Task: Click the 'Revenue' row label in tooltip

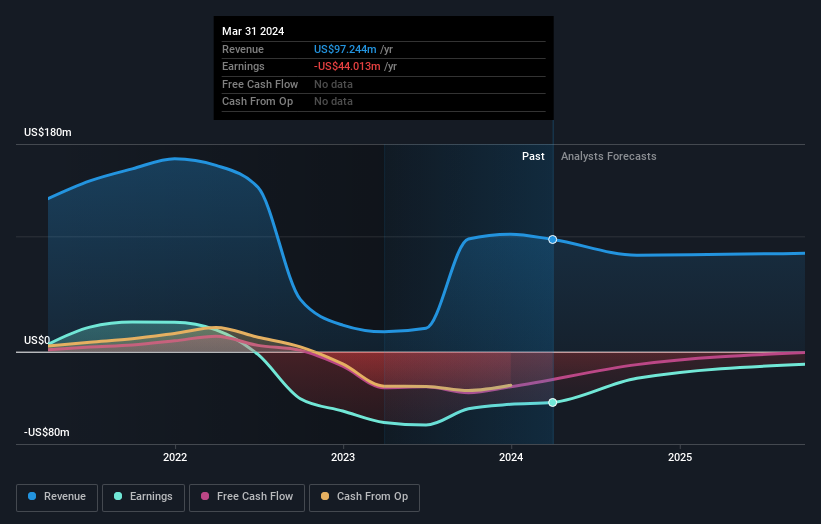Action: (x=243, y=49)
